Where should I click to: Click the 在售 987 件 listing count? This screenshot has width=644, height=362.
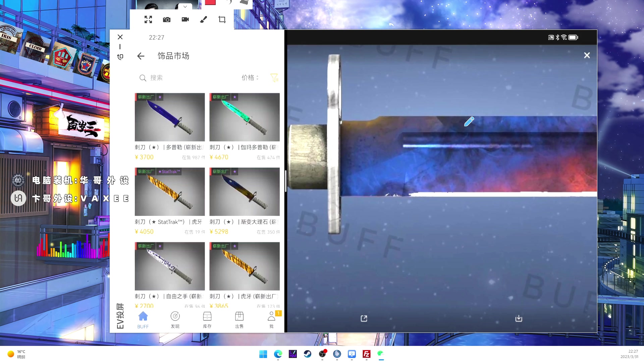pyautogui.click(x=193, y=158)
